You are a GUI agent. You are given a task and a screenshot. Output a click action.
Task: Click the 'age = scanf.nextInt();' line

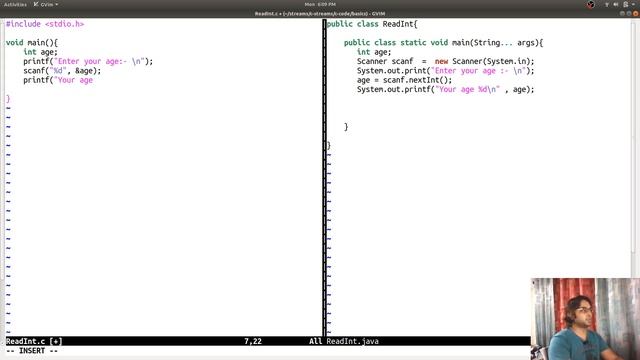[404, 80]
